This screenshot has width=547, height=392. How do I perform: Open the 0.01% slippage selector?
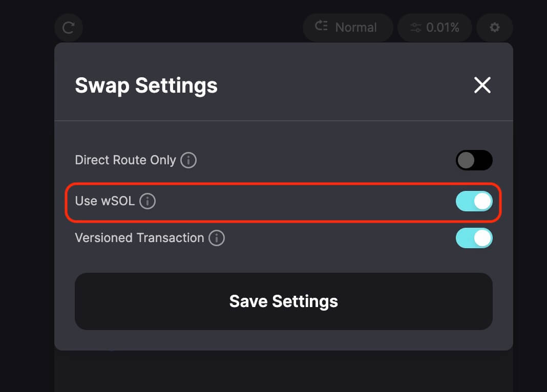(x=435, y=28)
